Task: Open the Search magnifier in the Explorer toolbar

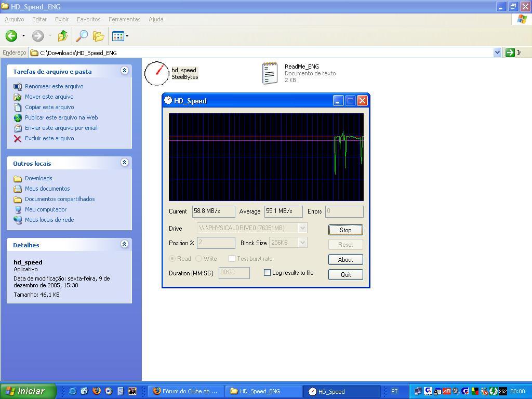Action: click(82, 36)
